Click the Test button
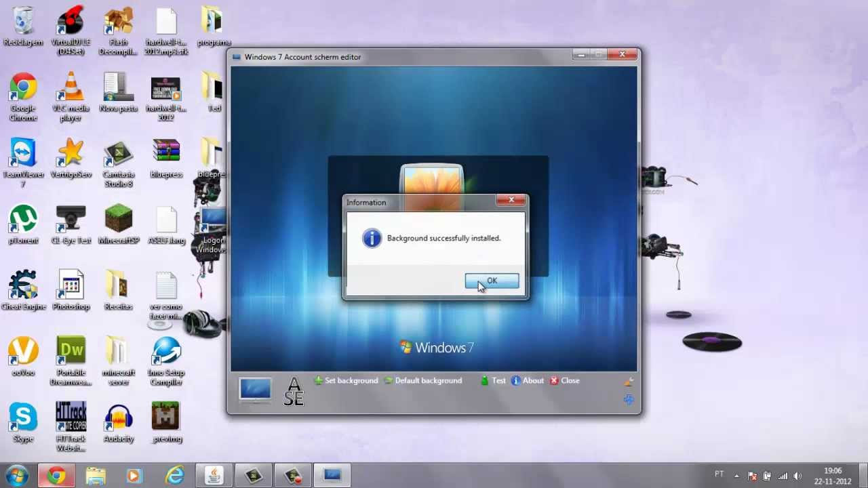 tap(493, 381)
